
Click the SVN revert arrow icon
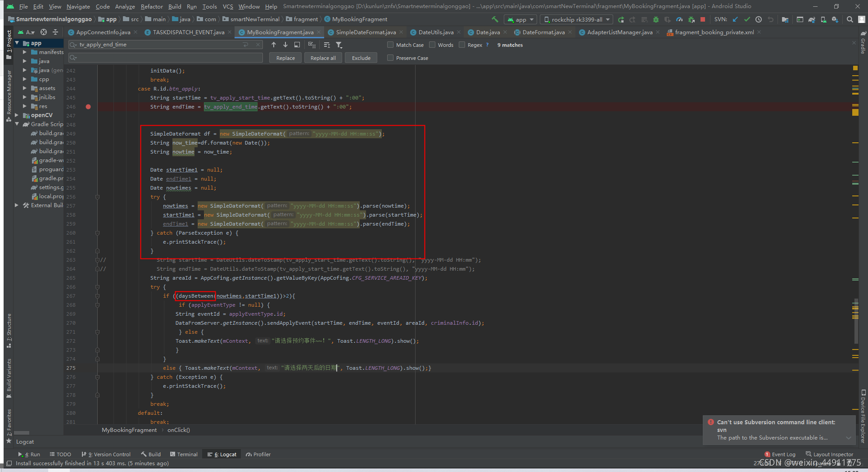click(770, 19)
